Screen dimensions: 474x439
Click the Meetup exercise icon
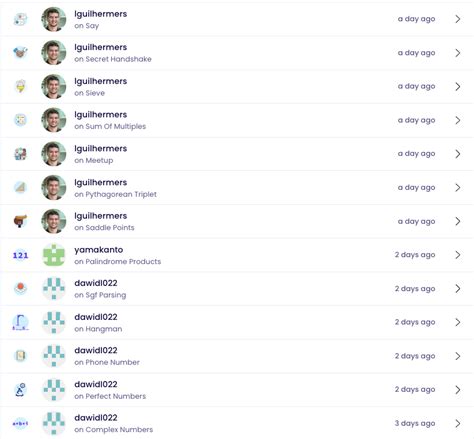tap(20, 154)
